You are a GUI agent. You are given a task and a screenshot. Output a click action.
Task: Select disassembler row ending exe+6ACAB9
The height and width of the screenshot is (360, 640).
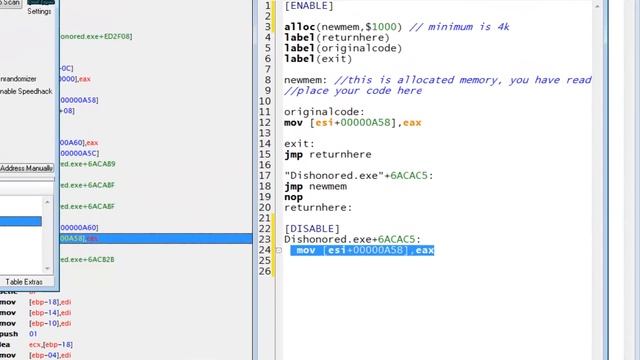(x=88, y=164)
